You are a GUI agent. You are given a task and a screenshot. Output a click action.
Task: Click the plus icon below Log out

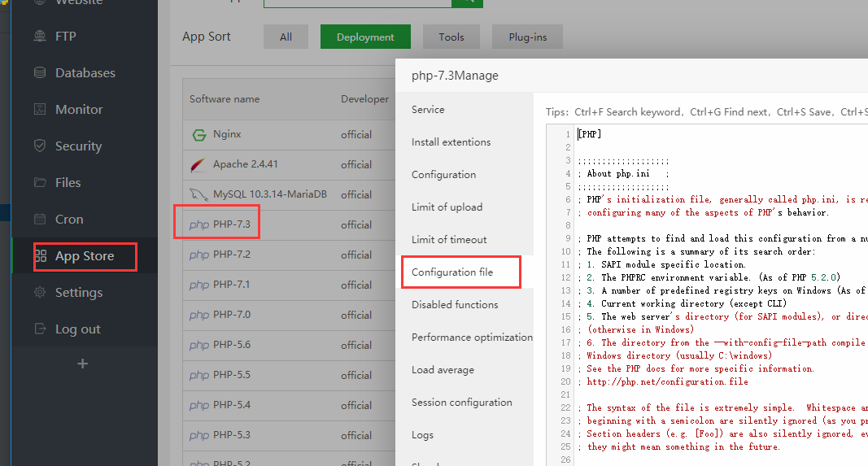click(x=82, y=364)
